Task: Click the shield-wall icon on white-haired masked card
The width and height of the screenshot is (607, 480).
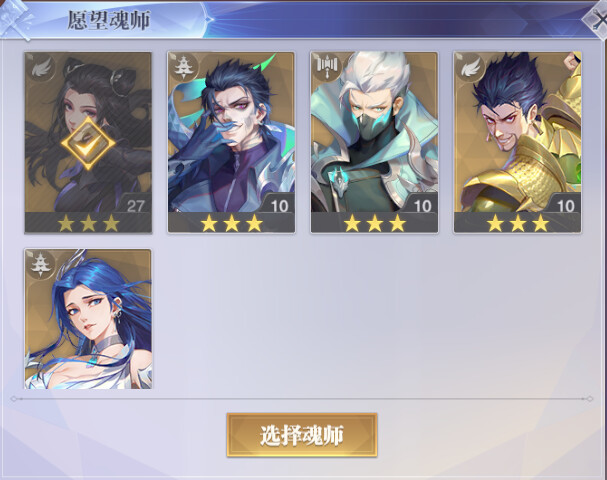Action: tap(328, 65)
